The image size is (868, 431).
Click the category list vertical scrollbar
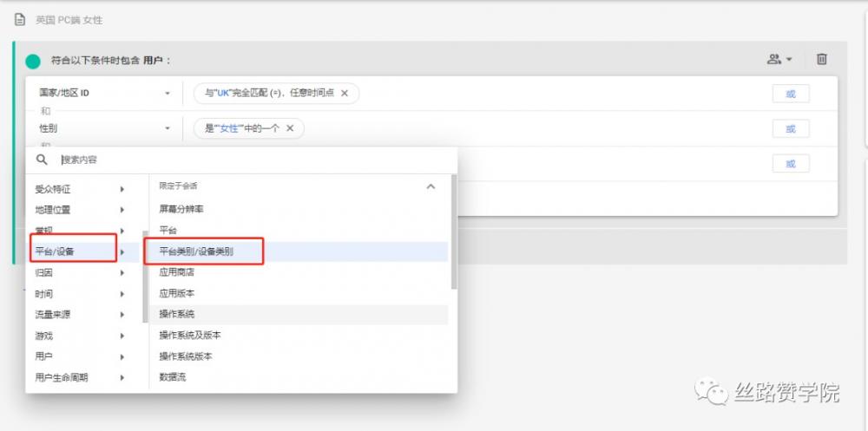point(145,277)
